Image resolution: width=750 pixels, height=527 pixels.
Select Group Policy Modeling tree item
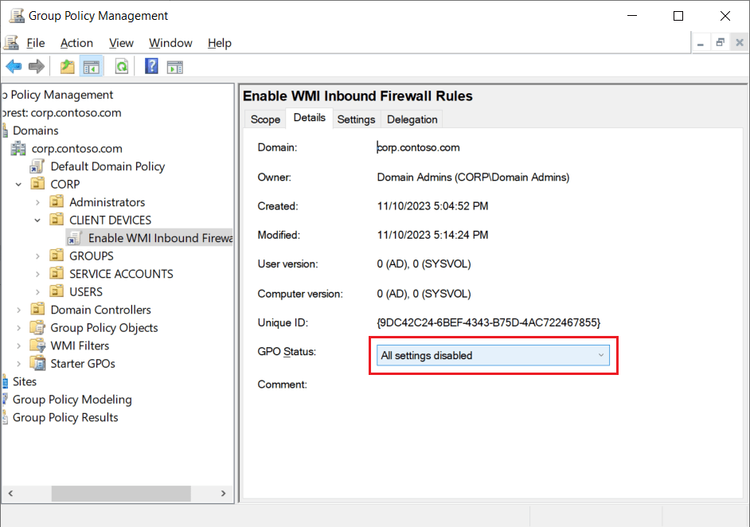tap(72, 399)
